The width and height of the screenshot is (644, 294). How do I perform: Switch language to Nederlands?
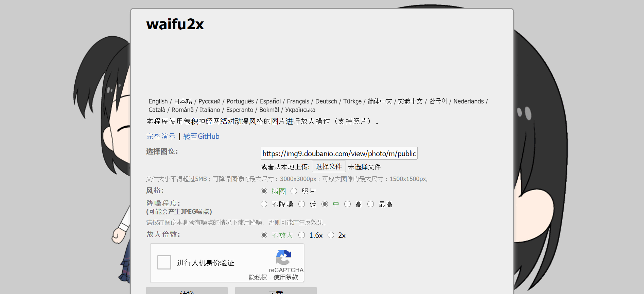[469, 101]
